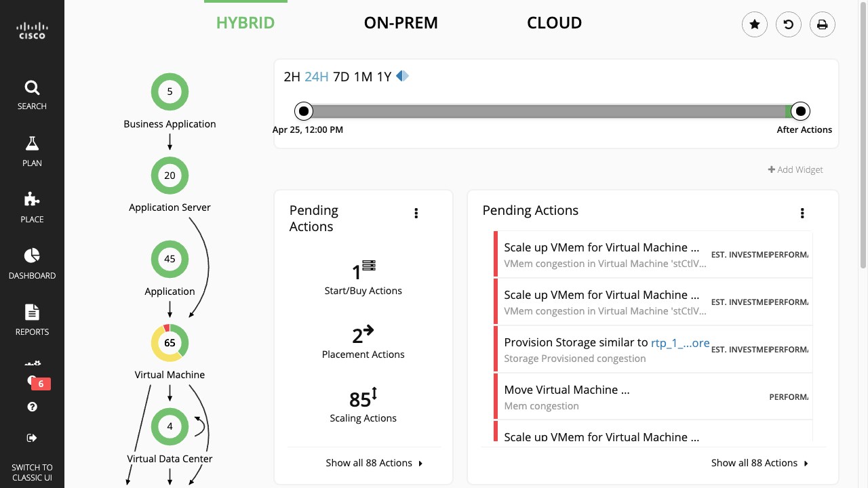Select the ON-PREM tab
The image size is (868, 488).
coord(401,22)
